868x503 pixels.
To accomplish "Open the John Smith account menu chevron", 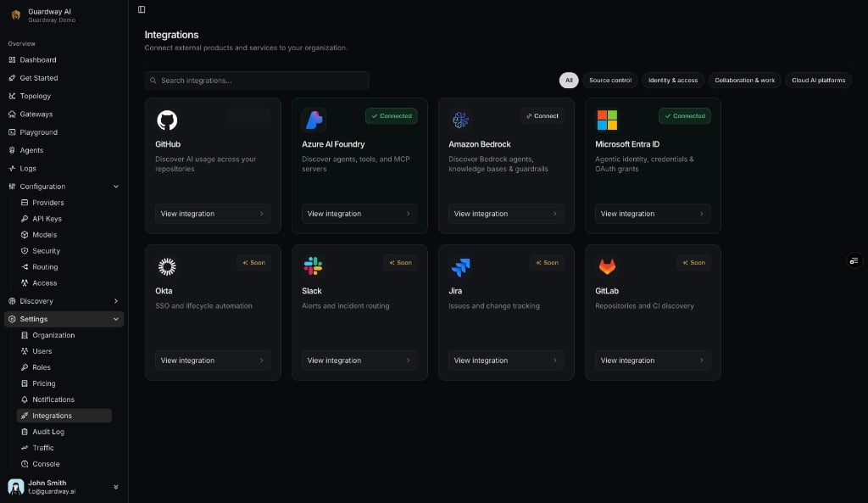I will click(x=115, y=487).
